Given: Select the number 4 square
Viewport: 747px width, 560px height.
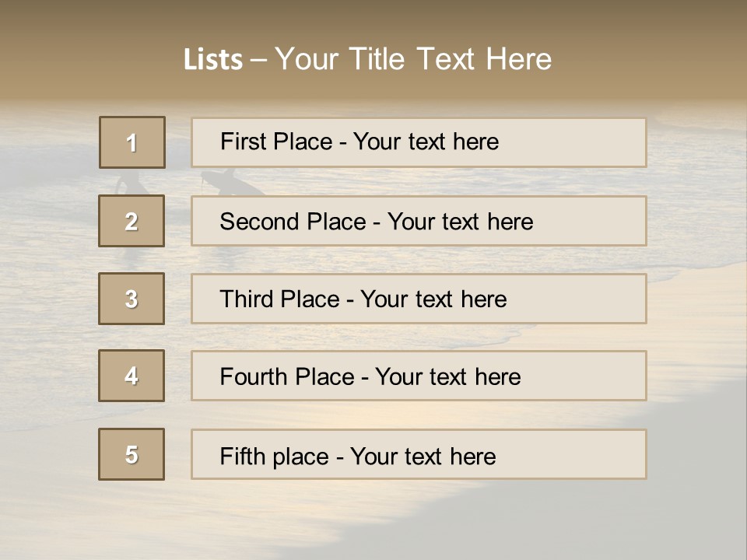Looking at the screenshot, I should click(x=132, y=376).
